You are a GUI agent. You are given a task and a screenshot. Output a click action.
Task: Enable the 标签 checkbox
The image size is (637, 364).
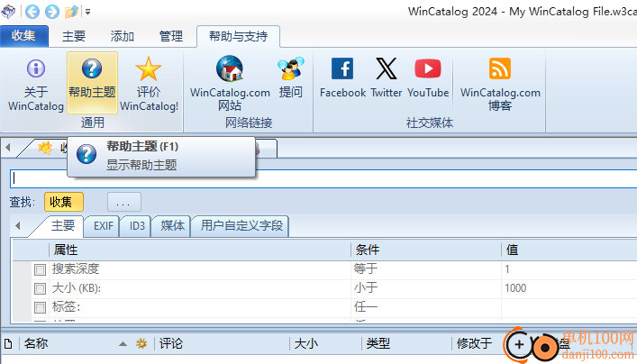[40, 307]
